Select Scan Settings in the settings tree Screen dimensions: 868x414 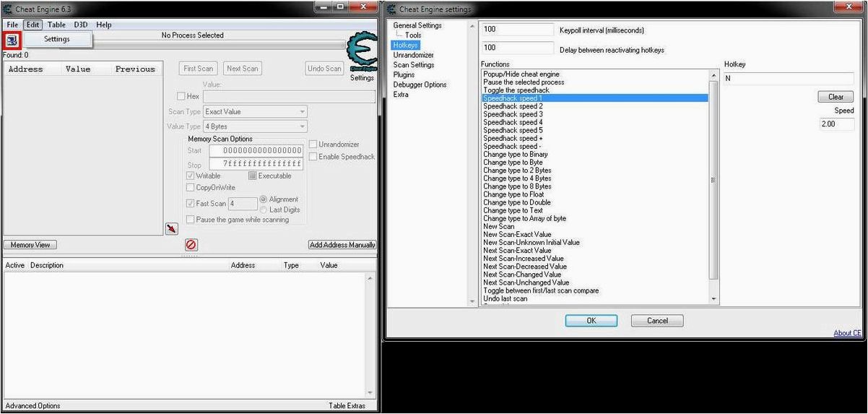point(414,65)
